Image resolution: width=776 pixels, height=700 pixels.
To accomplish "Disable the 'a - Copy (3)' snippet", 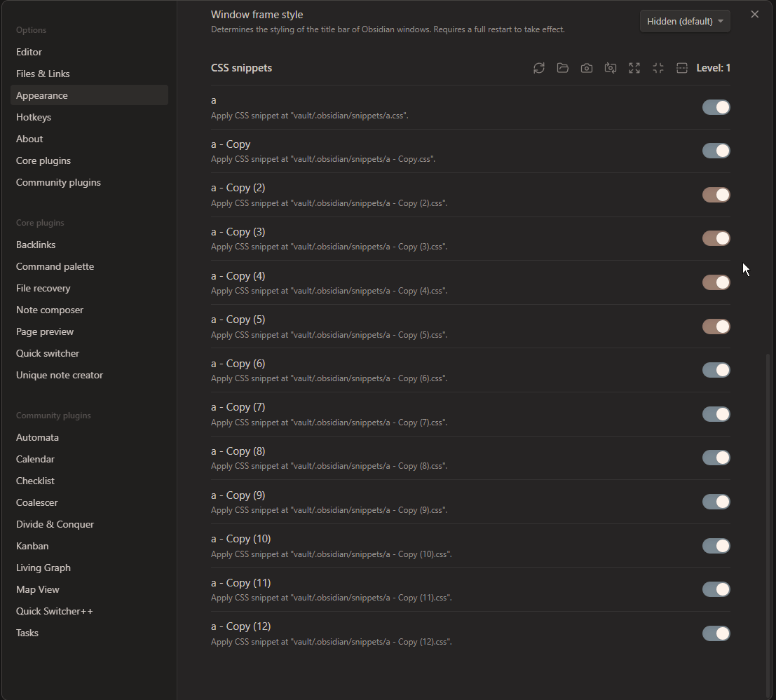I will (716, 238).
